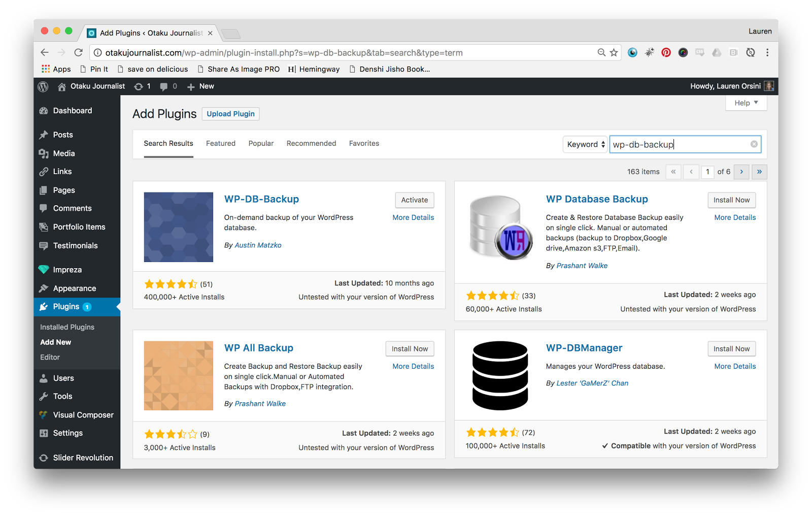Reload the page with the refresh icon

[78, 52]
